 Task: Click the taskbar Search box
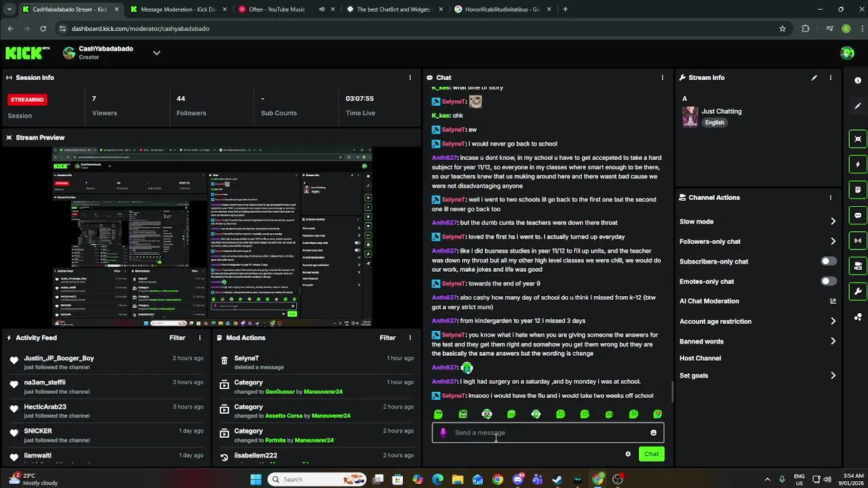316,479
